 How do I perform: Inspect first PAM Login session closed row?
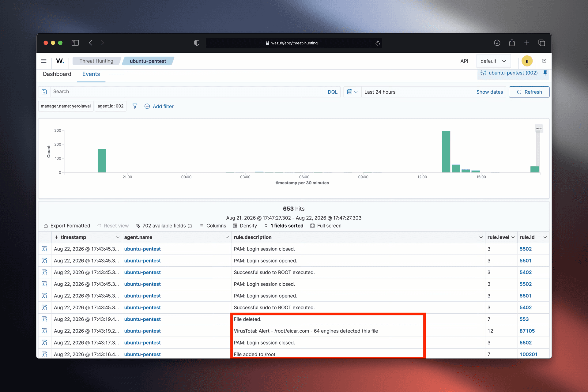tap(44, 249)
